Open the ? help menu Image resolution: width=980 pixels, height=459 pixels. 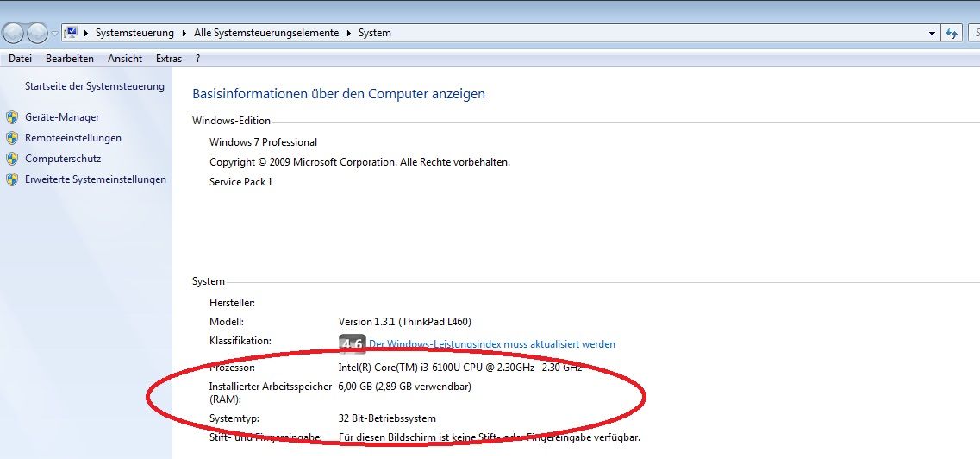click(x=197, y=59)
